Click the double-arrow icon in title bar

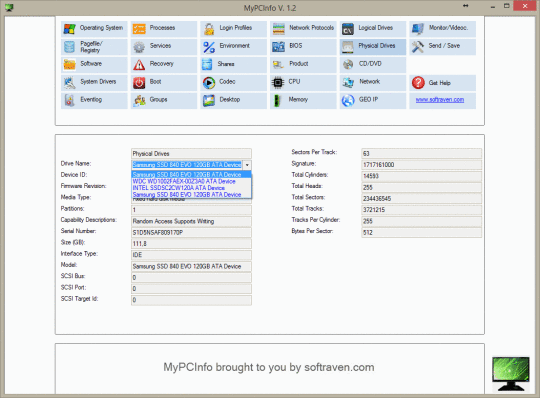(466, 6)
